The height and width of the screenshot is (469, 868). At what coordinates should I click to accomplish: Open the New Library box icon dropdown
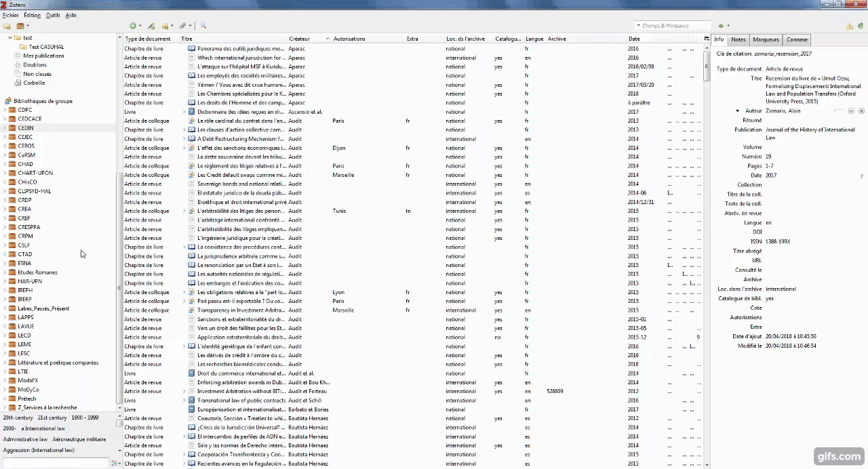(23, 26)
